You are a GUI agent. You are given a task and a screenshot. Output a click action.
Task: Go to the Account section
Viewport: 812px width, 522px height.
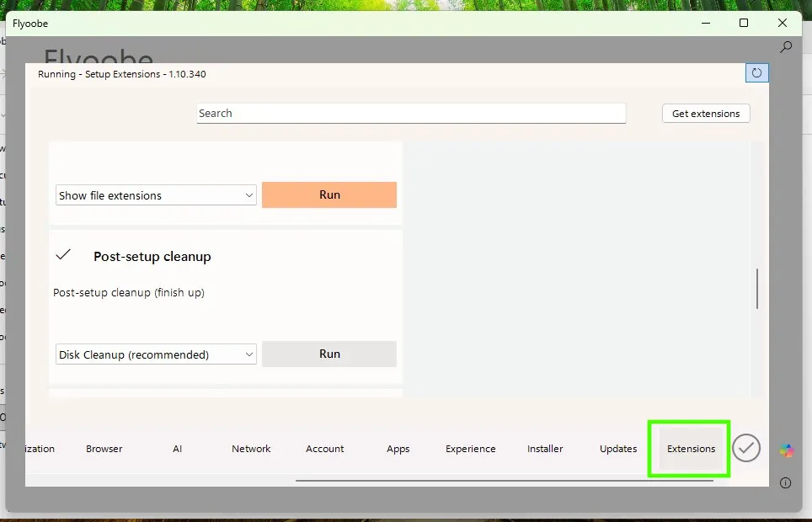325,449
